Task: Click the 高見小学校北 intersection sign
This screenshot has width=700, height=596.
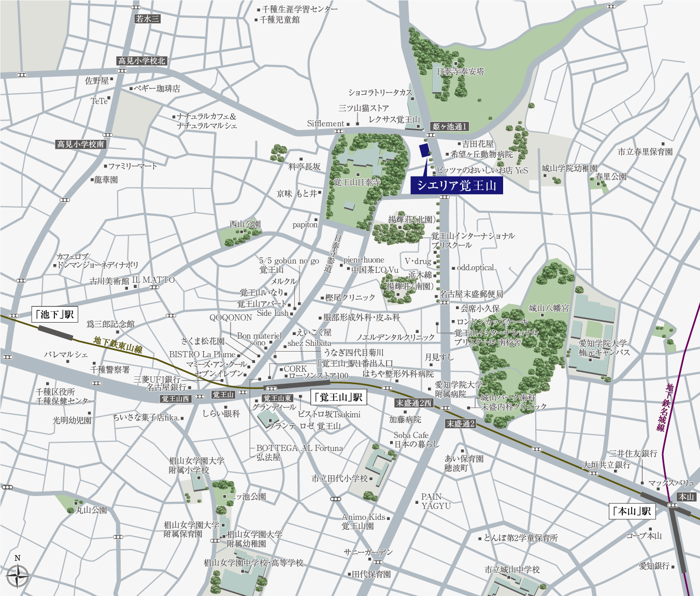Action: (x=141, y=61)
